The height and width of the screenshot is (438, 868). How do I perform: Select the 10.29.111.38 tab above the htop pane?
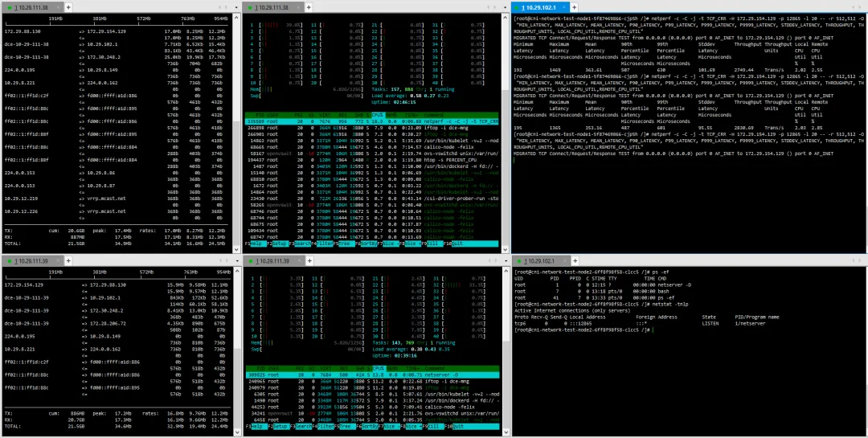click(x=275, y=7)
